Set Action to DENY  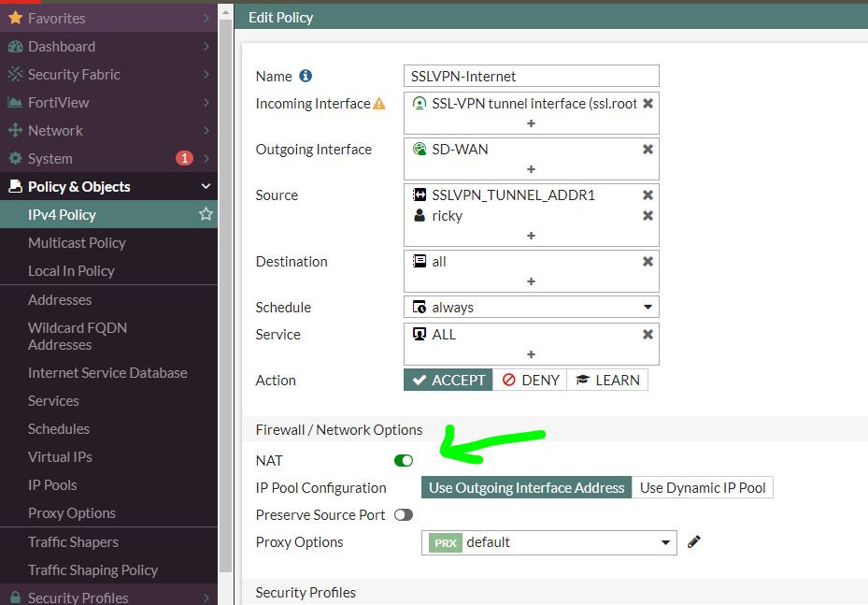coord(530,380)
